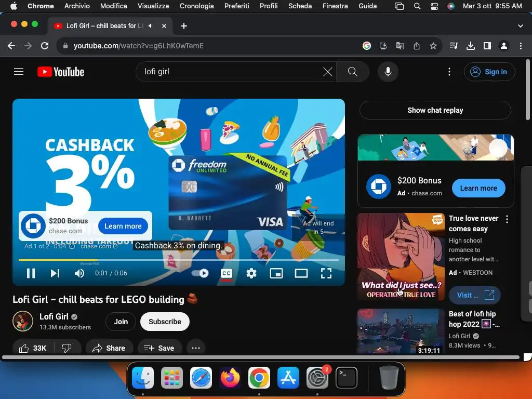Click Learn more in sidebar Chase ad
Screen dimensions: 532x399
click(x=478, y=188)
